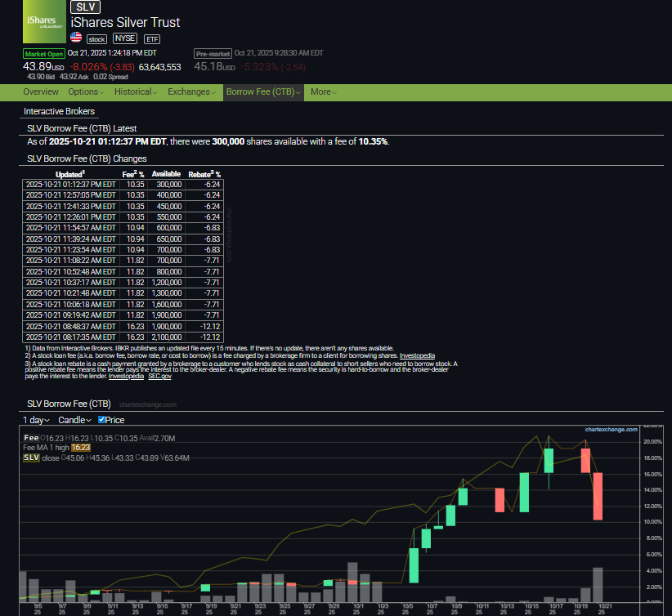Click the 45.18 USD pre-market price
672x616 pixels.
[214, 66]
